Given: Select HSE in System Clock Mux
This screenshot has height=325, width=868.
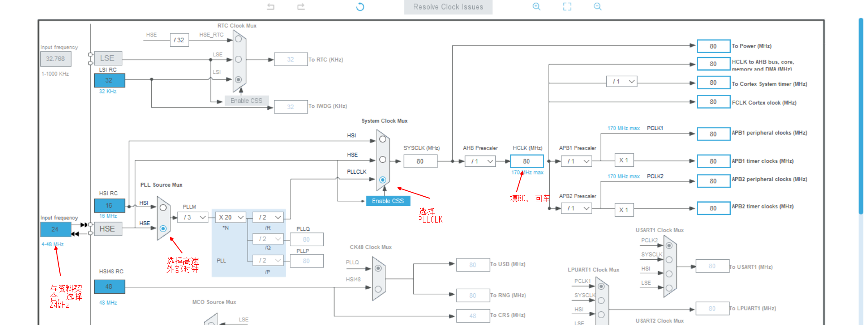Looking at the screenshot, I should coord(383,160).
